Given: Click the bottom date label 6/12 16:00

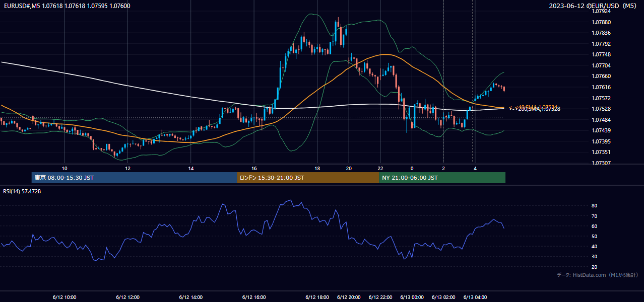Looking at the screenshot, I should [x=254, y=297].
